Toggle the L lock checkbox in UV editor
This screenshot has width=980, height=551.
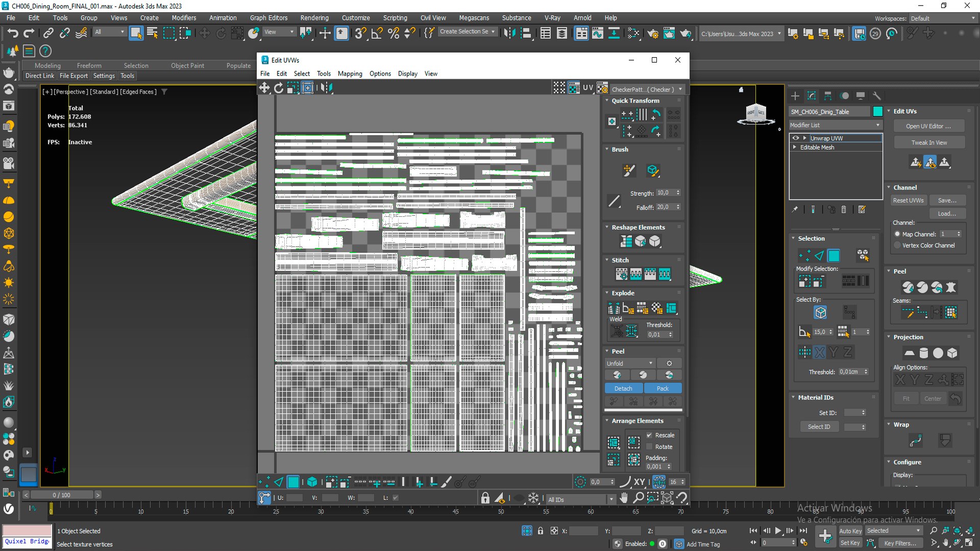(396, 498)
